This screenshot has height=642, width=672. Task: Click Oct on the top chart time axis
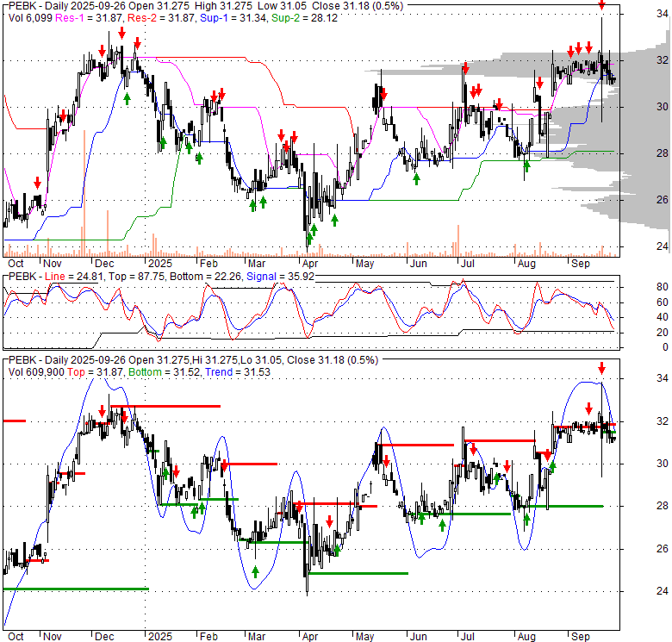coord(16,264)
